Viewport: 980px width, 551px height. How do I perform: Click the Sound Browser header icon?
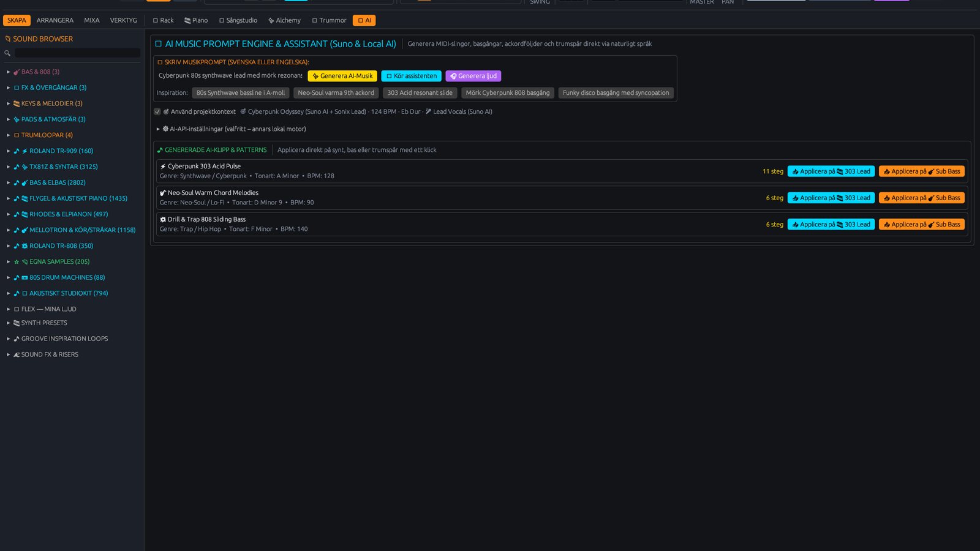8,39
